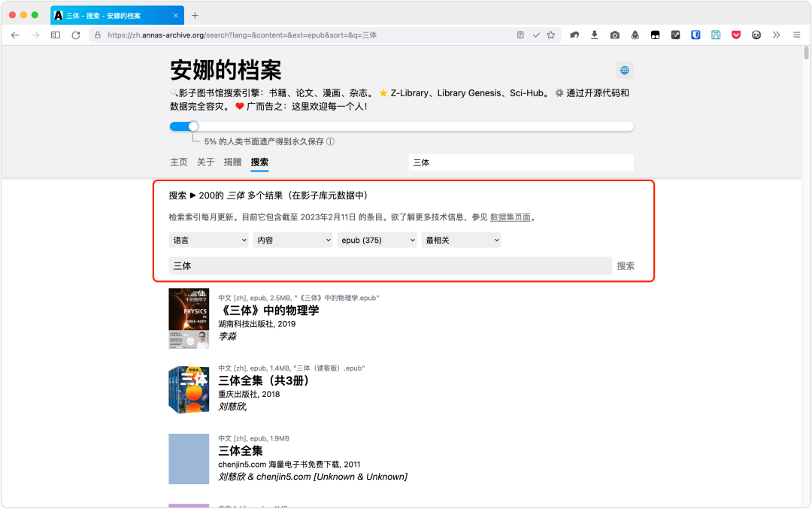Viewport: 812px width, 509px height.
Task: Open the 三体全集 chenjin5.com result
Action: (241, 450)
